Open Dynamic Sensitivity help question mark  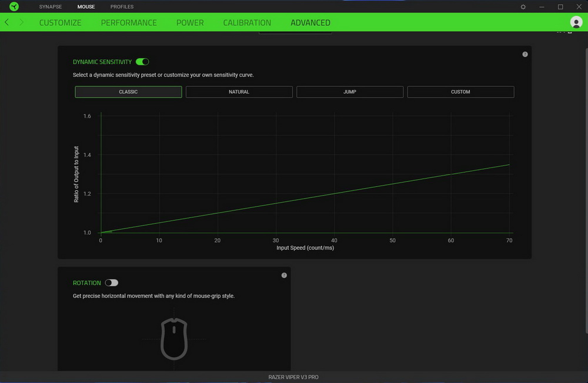[525, 54]
